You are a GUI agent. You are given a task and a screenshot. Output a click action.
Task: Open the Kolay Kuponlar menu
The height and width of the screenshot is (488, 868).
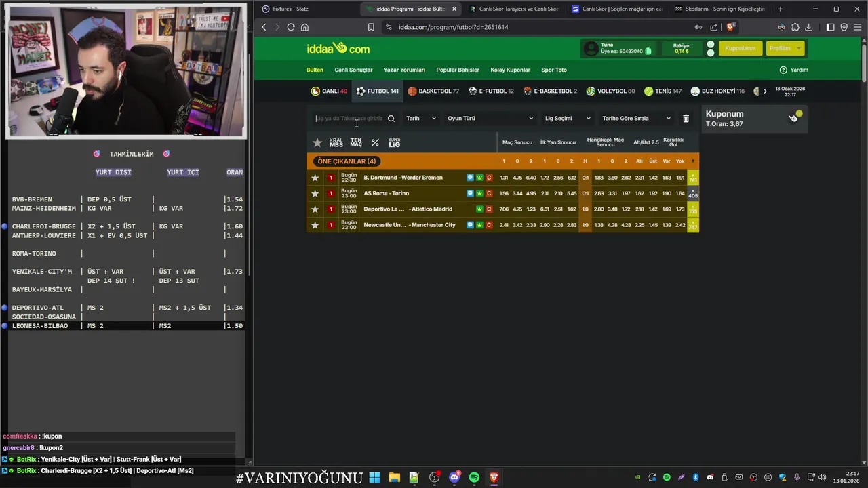tap(510, 70)
